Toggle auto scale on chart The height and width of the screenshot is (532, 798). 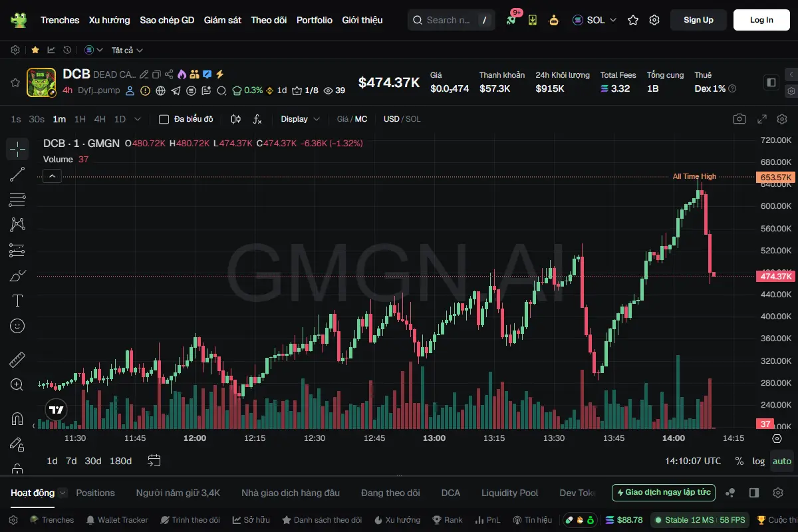pos(782,461)
